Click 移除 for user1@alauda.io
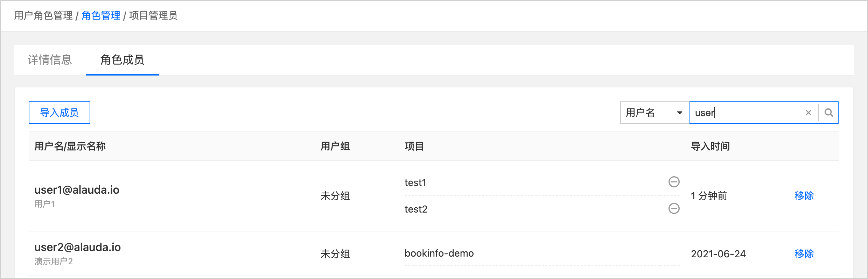Screen dimensions: 868x279 [804, 196]
